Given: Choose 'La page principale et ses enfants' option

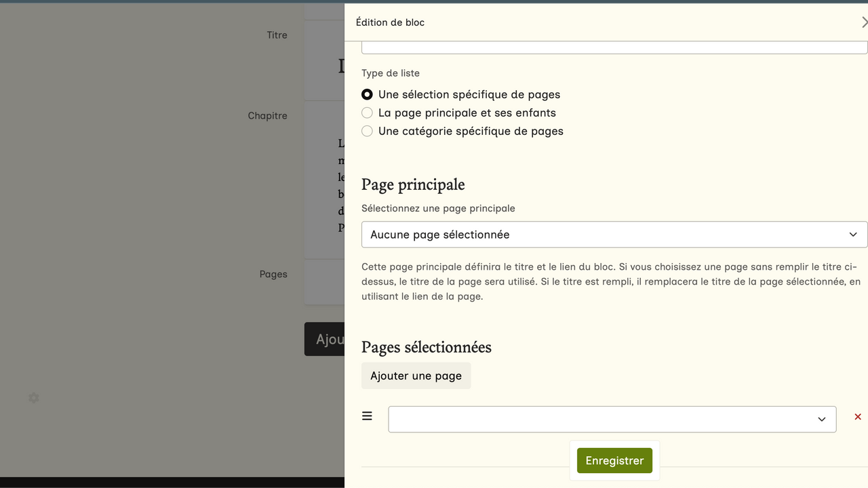Looking at the screenshot, I should point(367,113).
